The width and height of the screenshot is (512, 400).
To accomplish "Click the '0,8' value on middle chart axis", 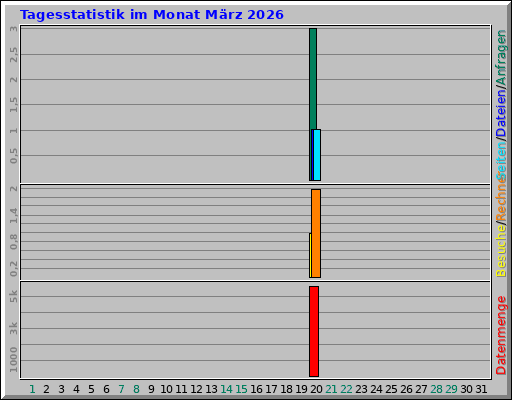I will 14,242.
